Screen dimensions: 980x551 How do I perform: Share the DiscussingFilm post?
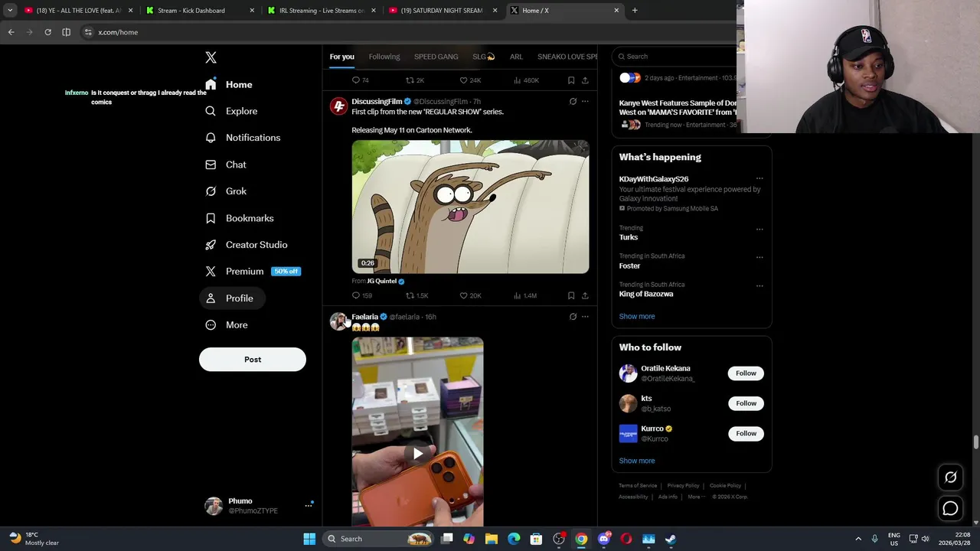coord(585,295)
